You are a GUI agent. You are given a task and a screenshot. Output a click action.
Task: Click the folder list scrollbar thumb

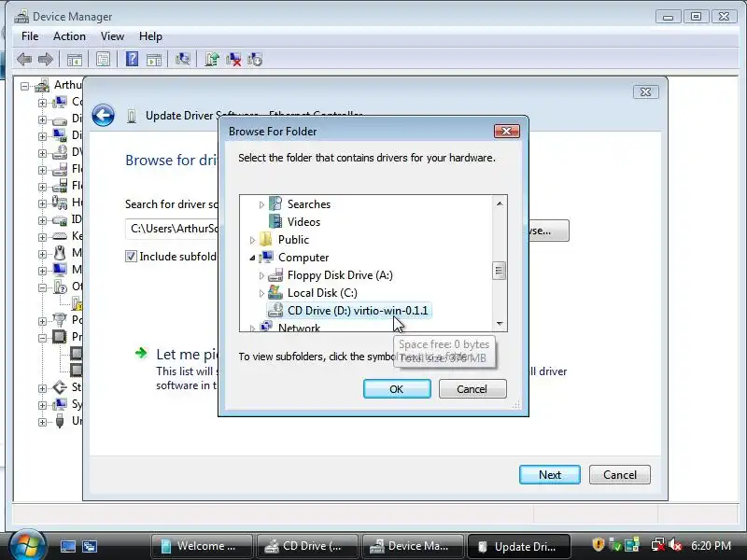499,271
